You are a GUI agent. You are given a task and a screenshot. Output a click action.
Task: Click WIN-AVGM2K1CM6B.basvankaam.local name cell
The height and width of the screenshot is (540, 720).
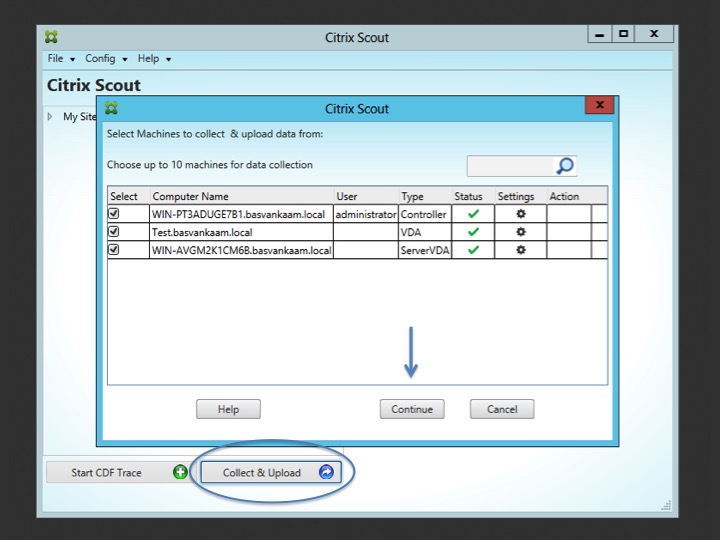[242, 250]
